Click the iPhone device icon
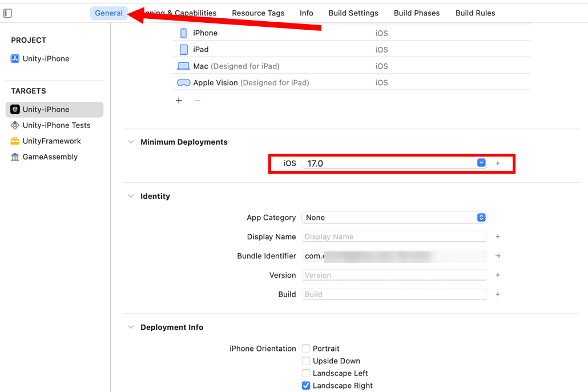 pyautogui.click(x=183, y=33)
